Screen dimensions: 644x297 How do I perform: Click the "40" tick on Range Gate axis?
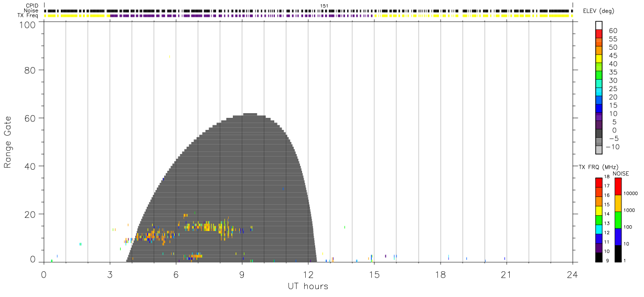tap(30, 166)
